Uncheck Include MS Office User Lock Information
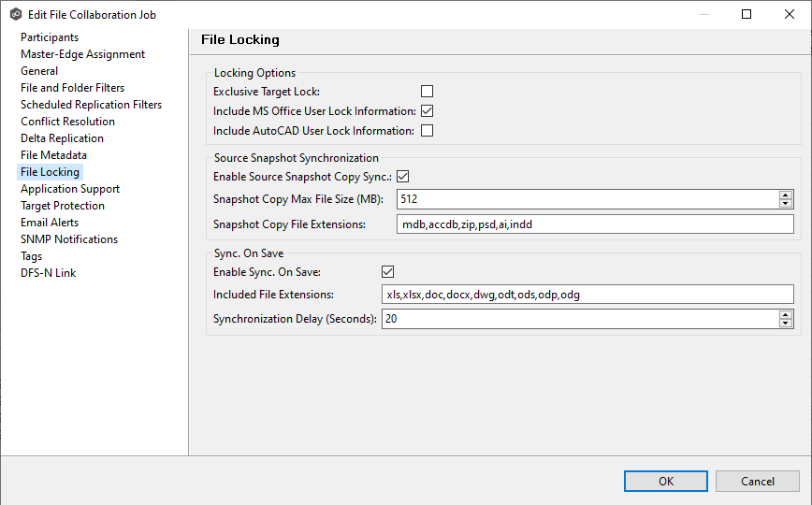Screen dimensions: 812x505 427,111
